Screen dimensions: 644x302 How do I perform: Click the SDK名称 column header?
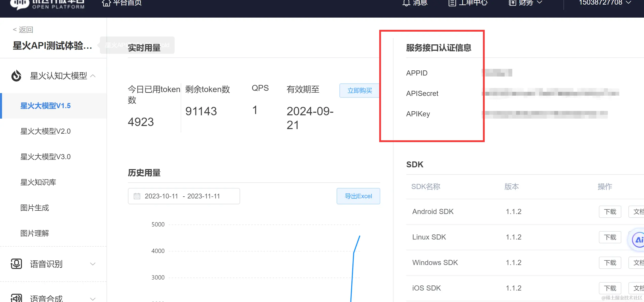click(x=426, y=186)
